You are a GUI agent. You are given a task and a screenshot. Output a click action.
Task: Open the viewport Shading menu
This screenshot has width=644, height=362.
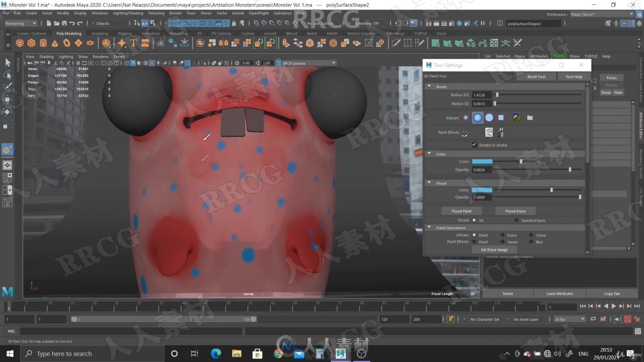46,56
